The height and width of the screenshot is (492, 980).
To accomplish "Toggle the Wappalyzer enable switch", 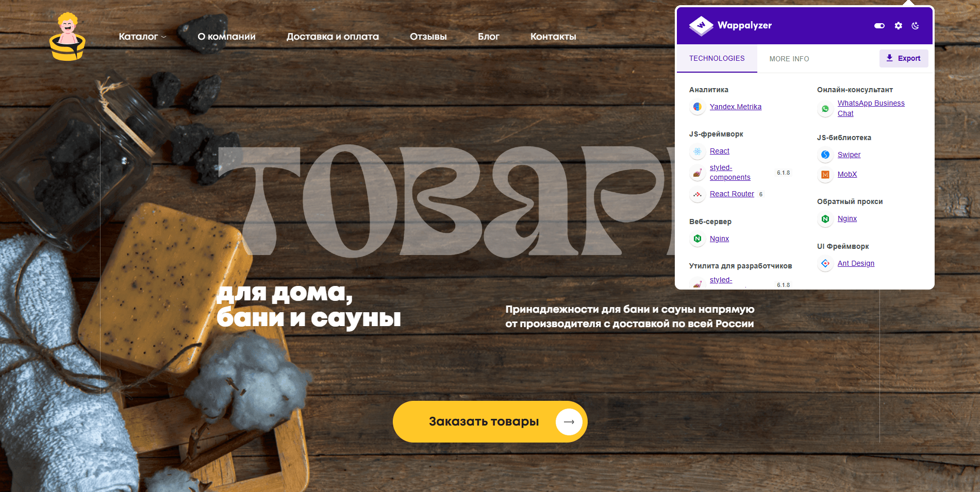I will point(879,26).
